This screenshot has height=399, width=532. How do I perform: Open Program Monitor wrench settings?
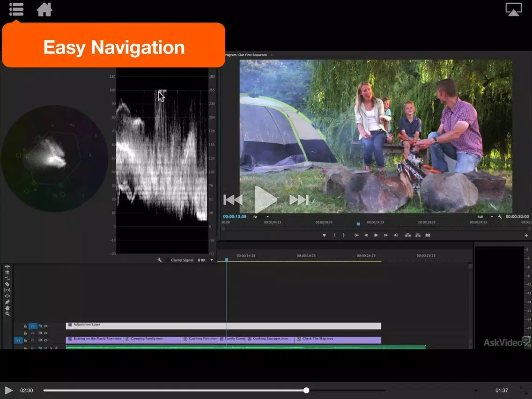click(500, 216)
